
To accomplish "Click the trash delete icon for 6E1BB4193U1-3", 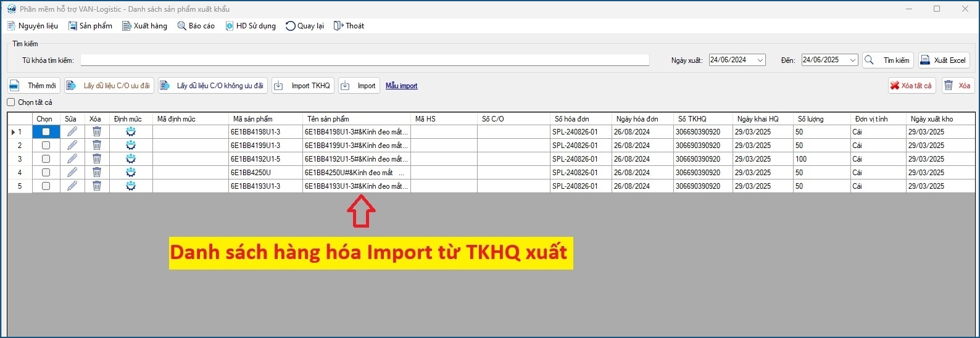I will click(x=97, y=186).
